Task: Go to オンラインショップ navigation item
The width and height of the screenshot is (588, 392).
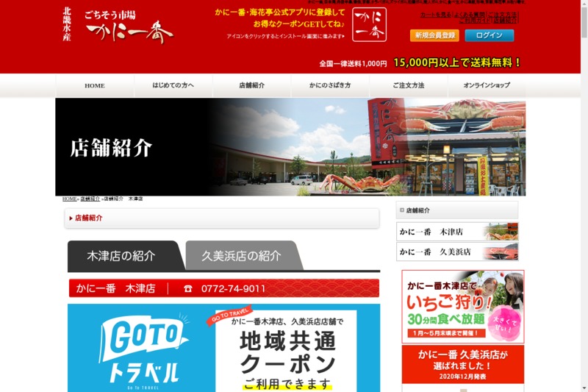Action: tap(487, 86)
